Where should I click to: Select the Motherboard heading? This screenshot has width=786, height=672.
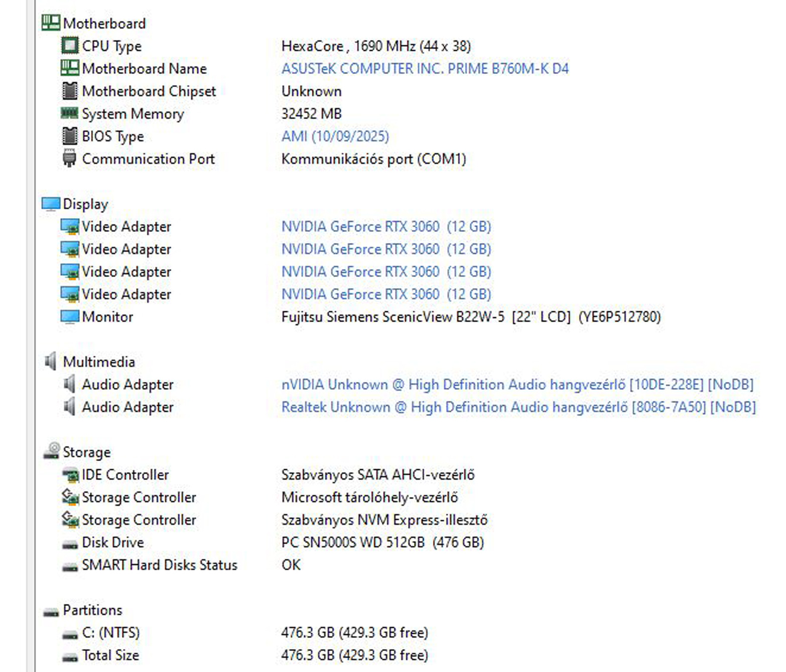pos(104,23)
